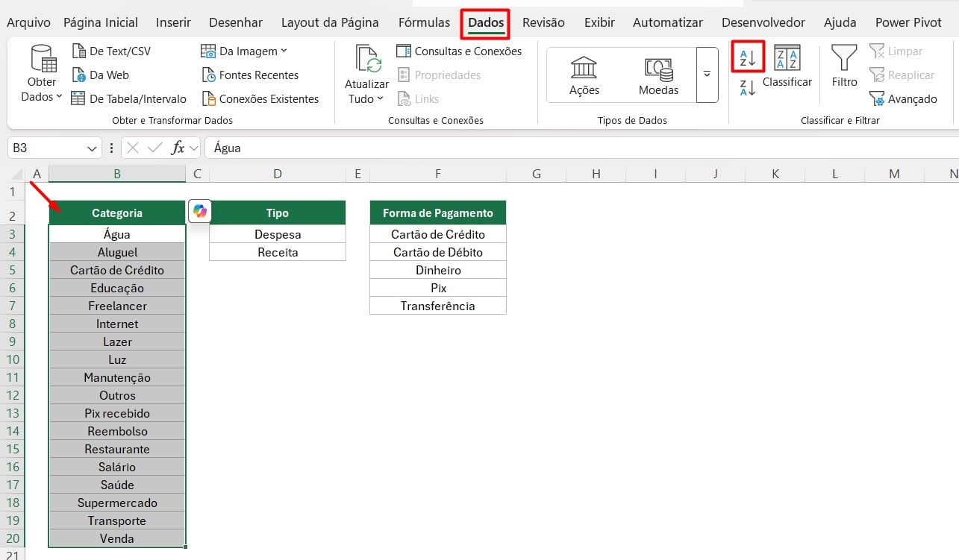Click the Salário cell

(117, 467)
